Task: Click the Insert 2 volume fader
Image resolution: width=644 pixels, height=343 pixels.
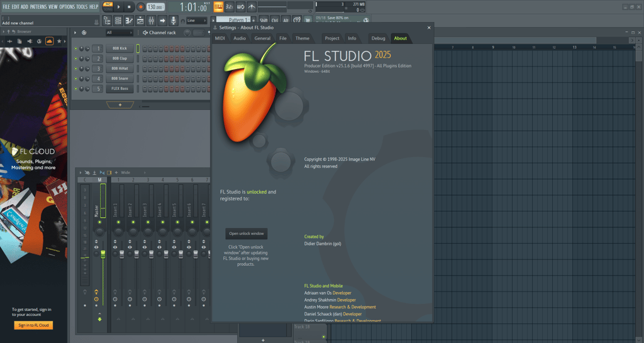Action: tap(136, 254)
